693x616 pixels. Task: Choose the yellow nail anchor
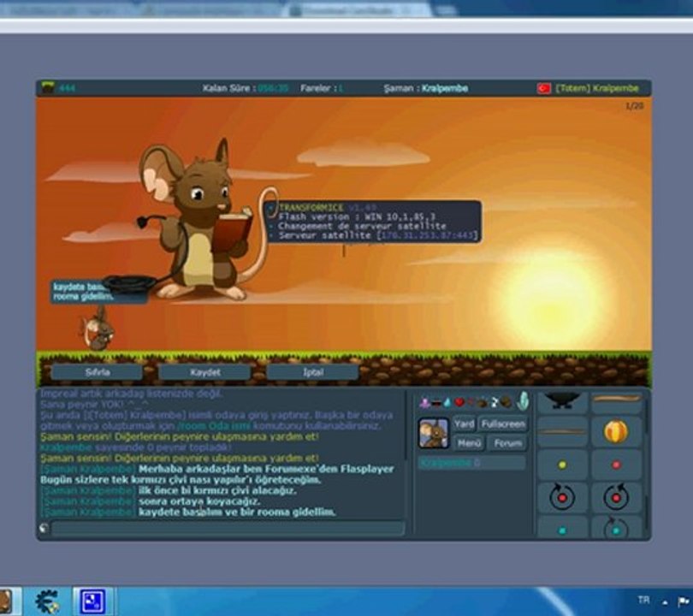coord(562,465)
